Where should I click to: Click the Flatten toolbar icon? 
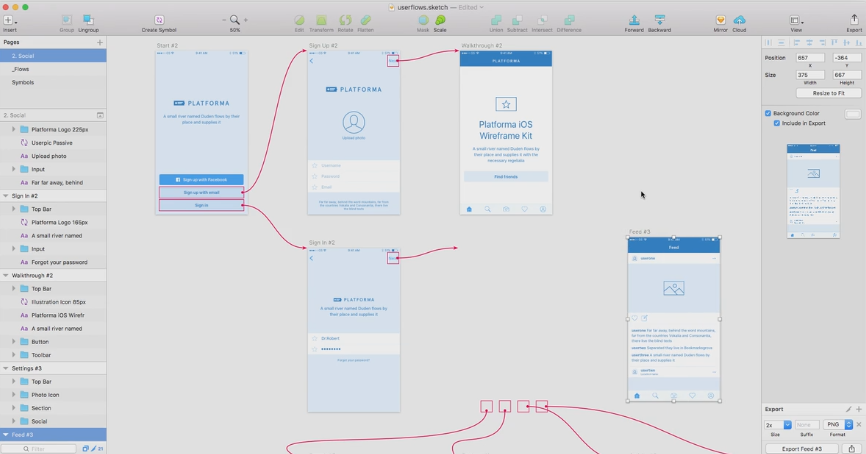click(x=366, y=20)
